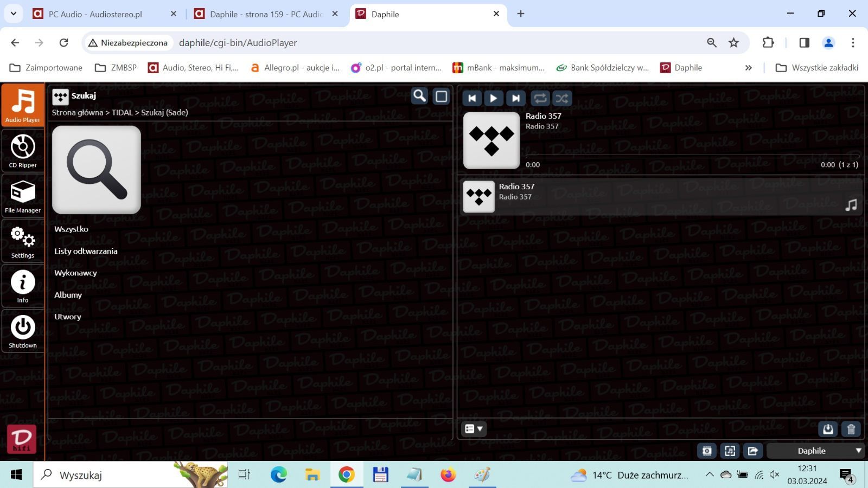Toggle shuffle mode
This screenshot has width=868, height=488.
pos(562,98)
